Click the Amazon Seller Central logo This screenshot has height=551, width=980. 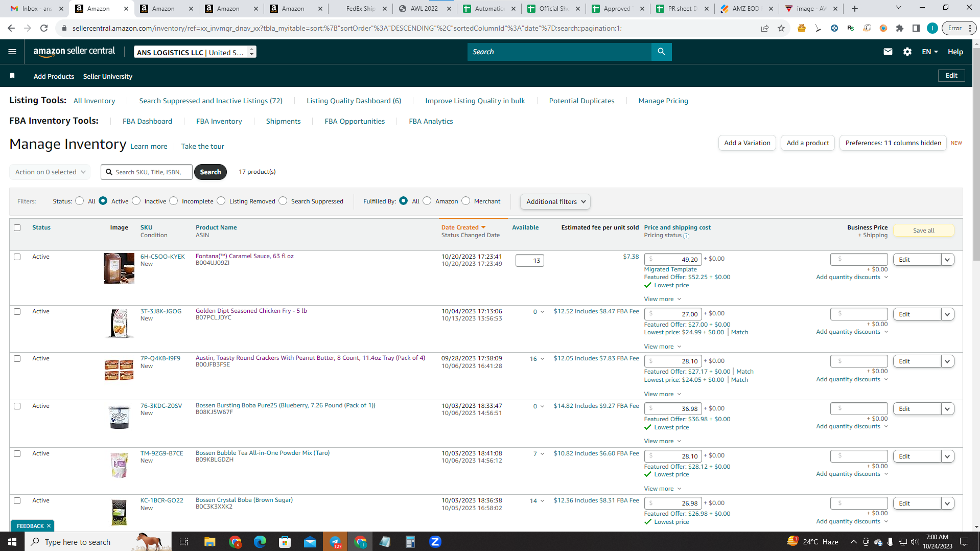click(x=74, y=52)
